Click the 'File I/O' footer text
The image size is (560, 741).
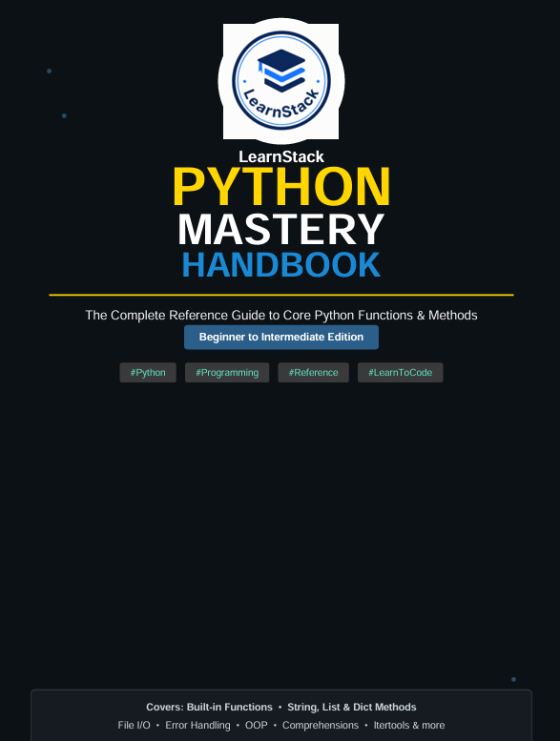(135, 725)
